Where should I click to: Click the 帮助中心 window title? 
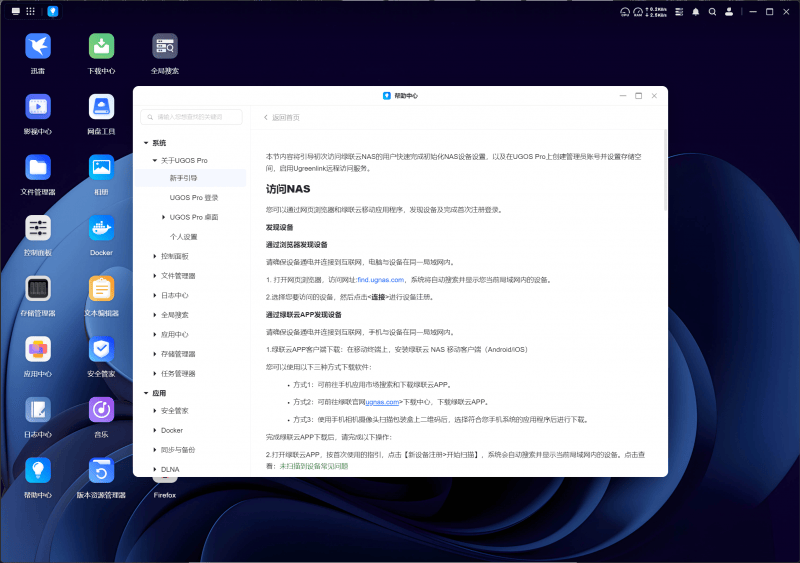point(406,95)
